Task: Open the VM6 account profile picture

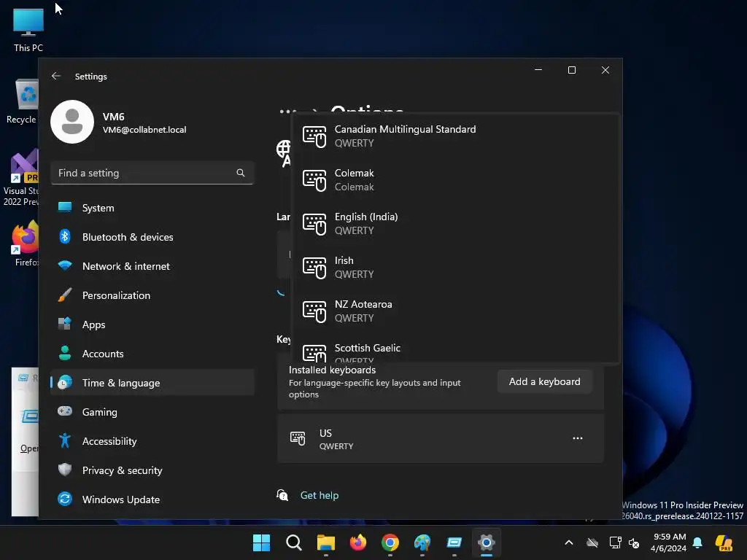Action: click(x=72, y=122)
